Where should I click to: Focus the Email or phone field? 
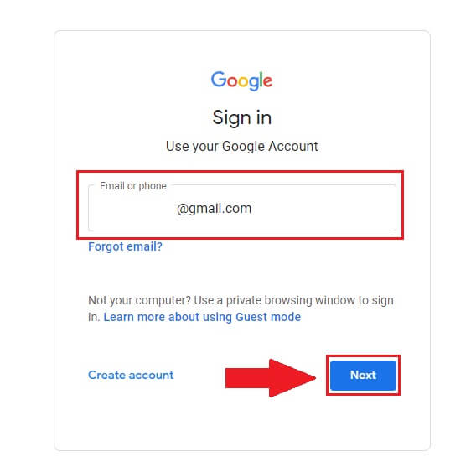click(x=242, y=208)
